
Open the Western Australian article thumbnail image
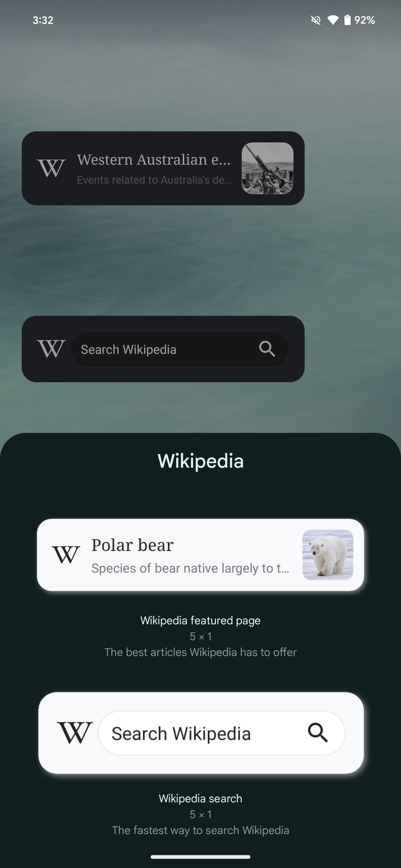point(267,168)
